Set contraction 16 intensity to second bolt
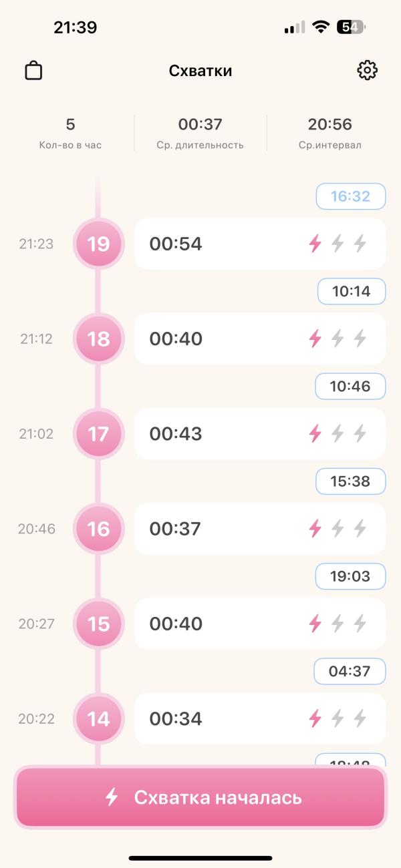Image resolution: width=401 pixels, height=868 pixels. point(338,529)
